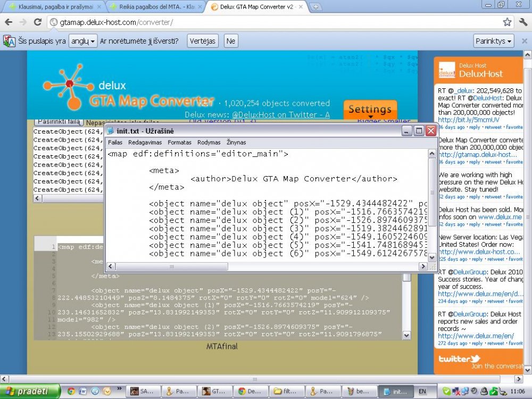The image size is (532, 399).
Task: Reload the page with the refresh icon
Action: [x=38, y=22]
